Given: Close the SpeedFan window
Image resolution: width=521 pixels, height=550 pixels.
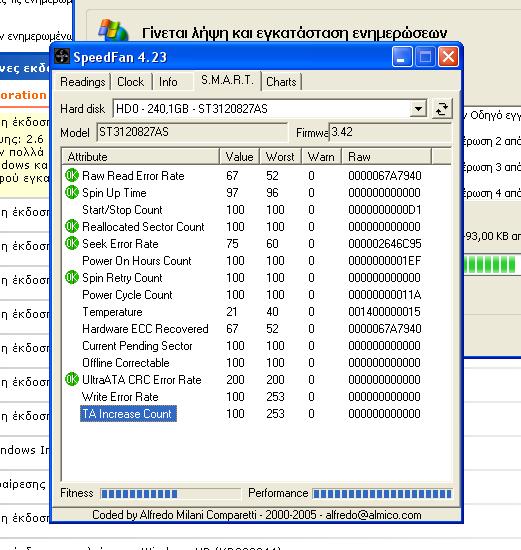Looking at the screenshot, I should 448,57.
